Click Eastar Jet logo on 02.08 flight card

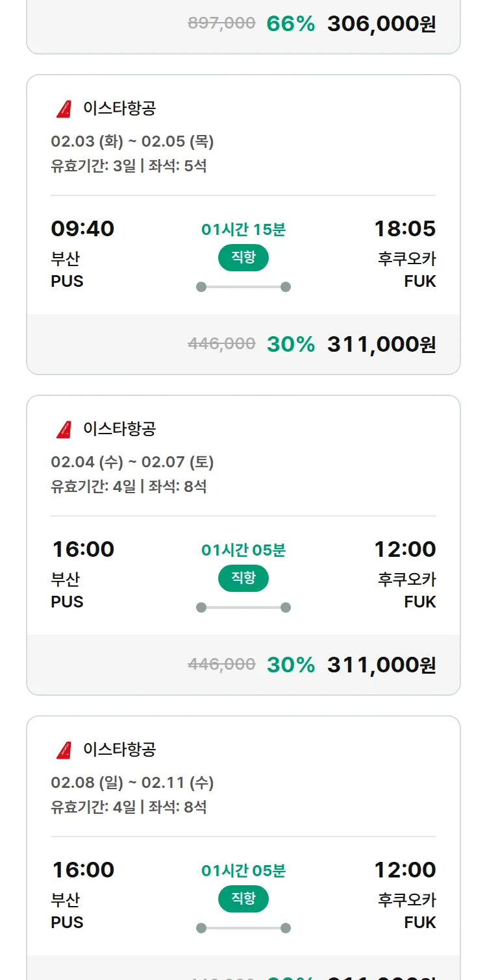[64, 750]
